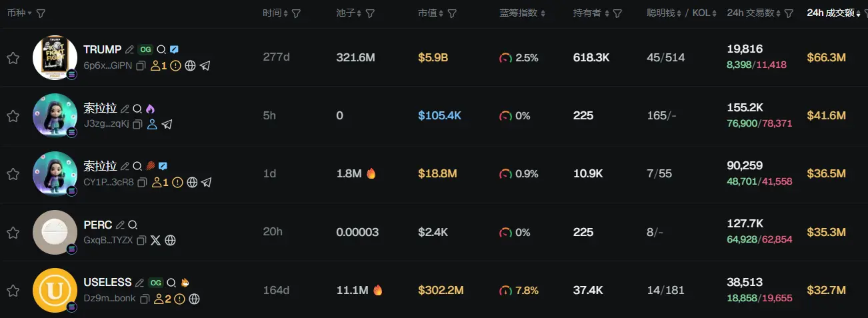This screenshot has height=318, width=868.
Task: Open Telegram link for TRUMP
Action: coord(205,66)
